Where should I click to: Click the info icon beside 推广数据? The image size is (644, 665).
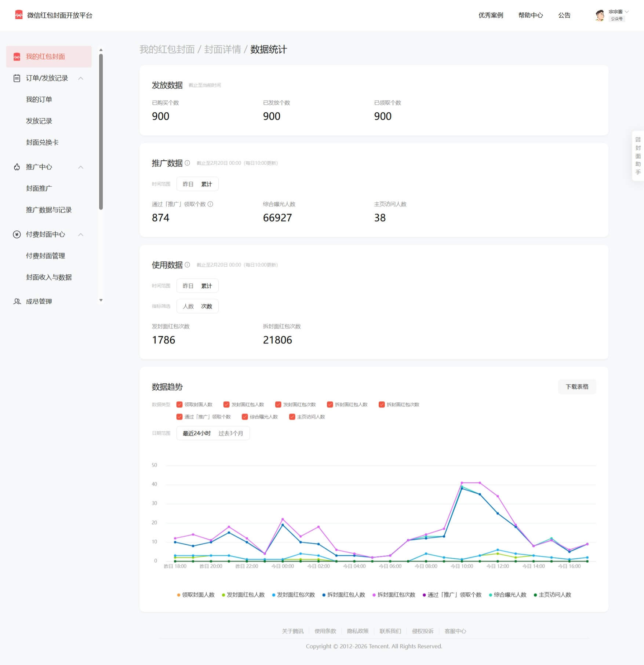pyautogui.click(x=188, y=163)
